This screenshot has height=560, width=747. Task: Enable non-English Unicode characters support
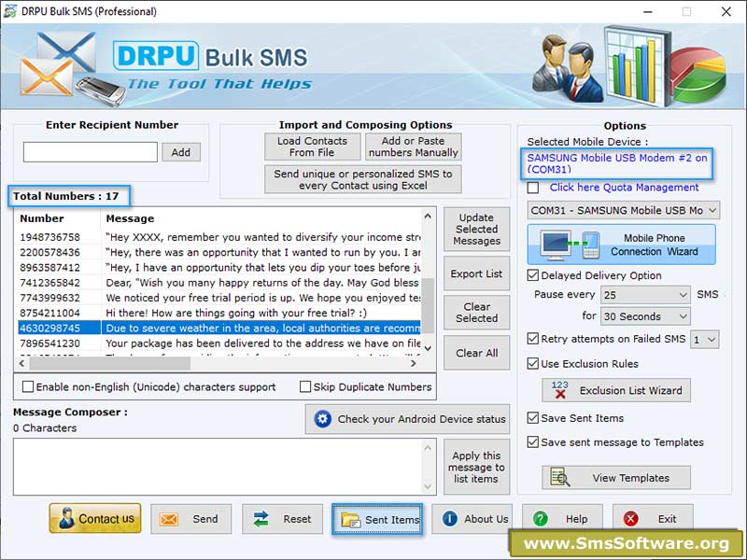click(28, 386)
